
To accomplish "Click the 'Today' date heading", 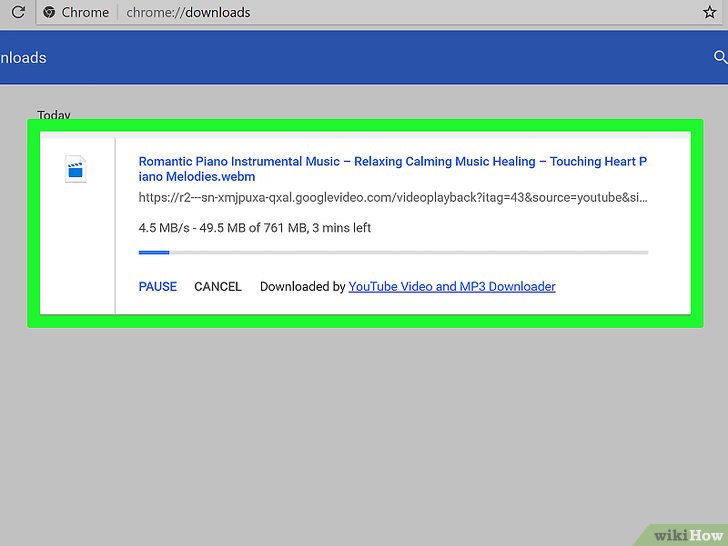I will tap(54, 114).
